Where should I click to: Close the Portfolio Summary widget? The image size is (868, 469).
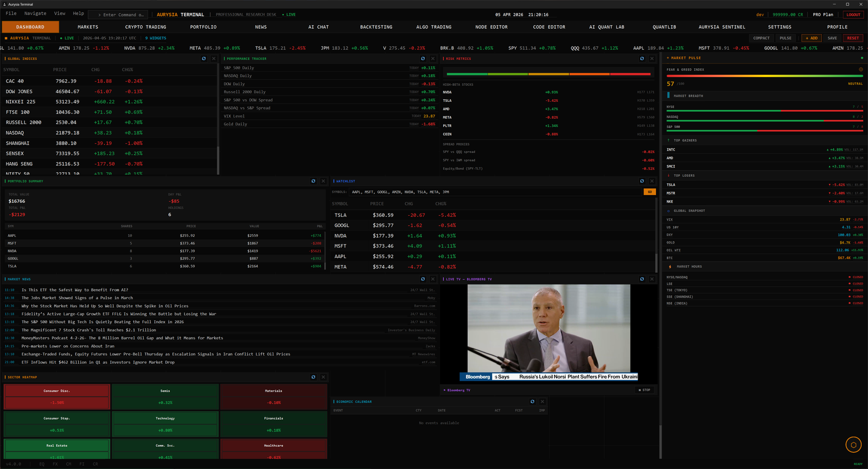(323, 181)
